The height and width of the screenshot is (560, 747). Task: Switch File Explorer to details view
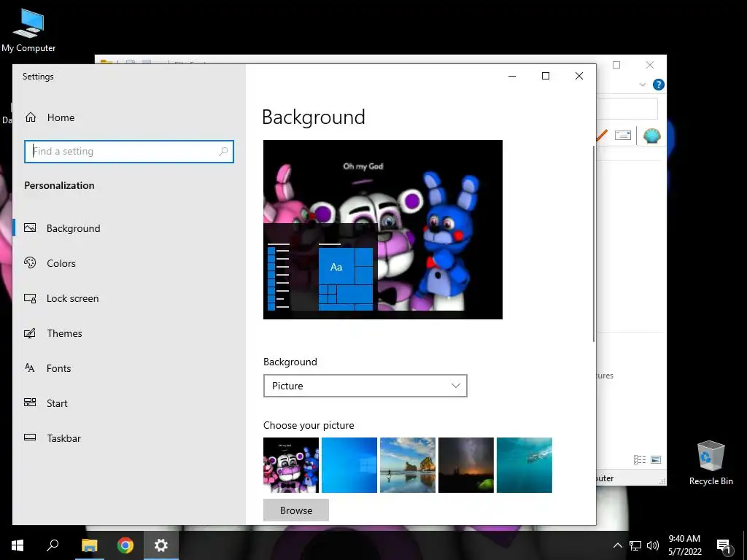coord(639,459)
